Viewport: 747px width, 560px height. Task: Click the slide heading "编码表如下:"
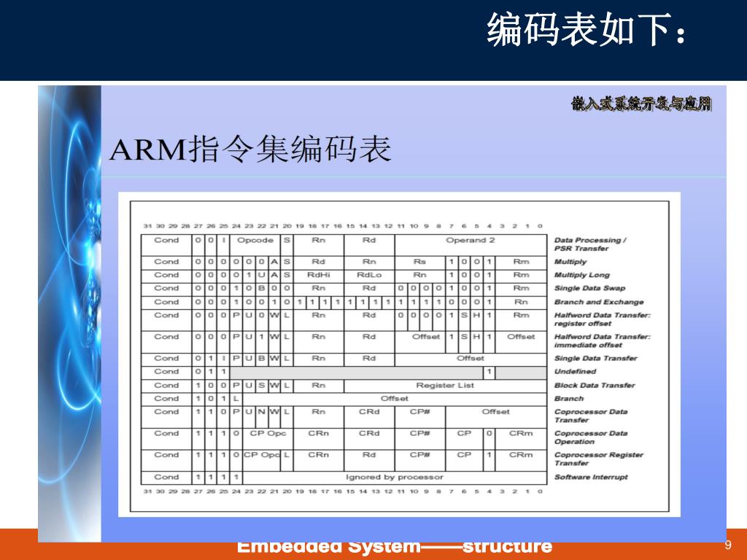pos(587,30)
